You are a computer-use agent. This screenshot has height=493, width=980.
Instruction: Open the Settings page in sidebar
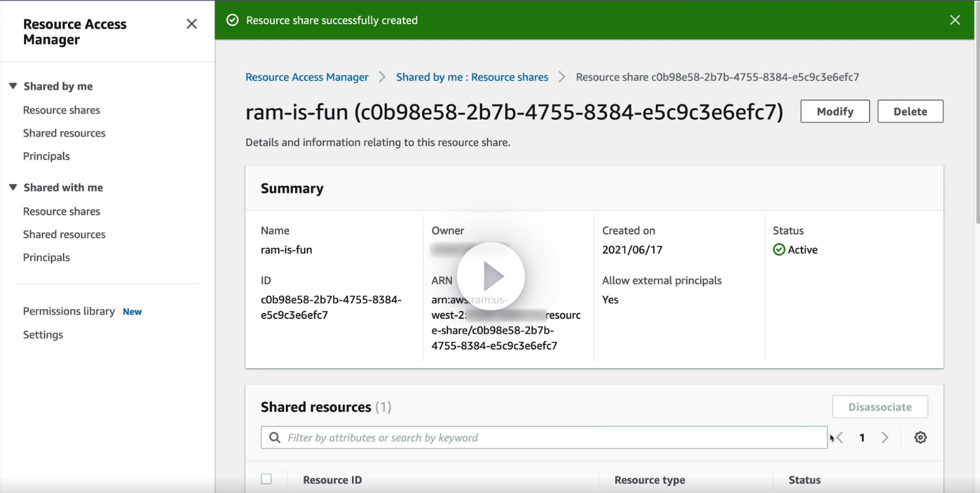[43, 335]
